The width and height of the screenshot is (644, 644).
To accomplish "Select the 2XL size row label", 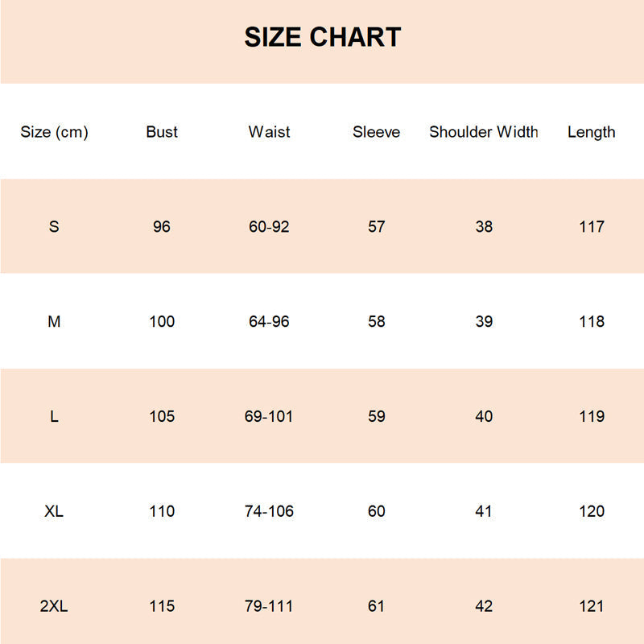I will [x=54, y=606].
